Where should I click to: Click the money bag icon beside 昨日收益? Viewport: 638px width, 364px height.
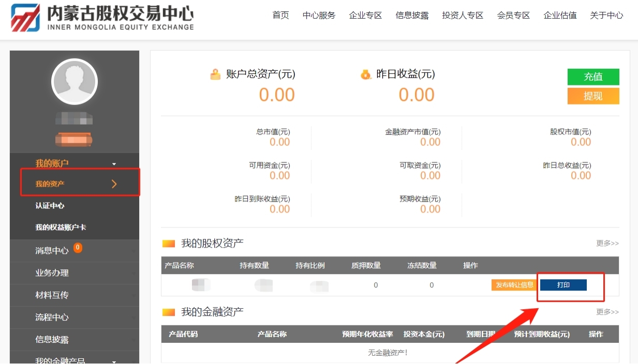click(x=366, y=74)
